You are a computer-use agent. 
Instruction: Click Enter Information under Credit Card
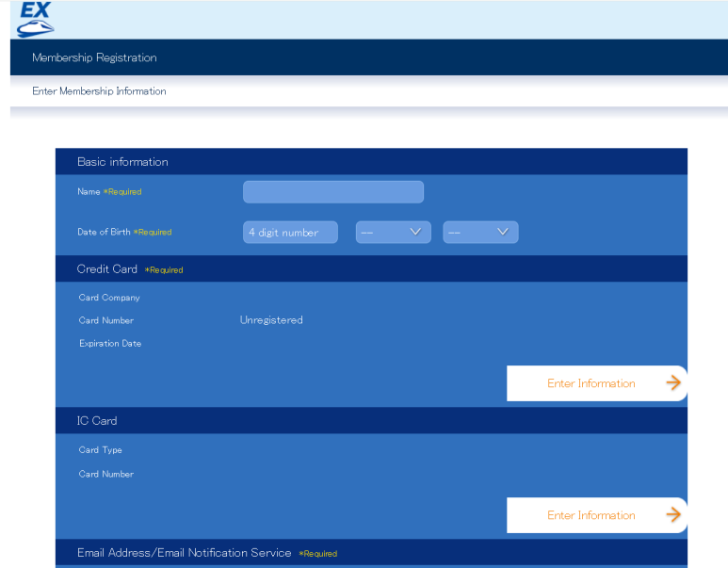pos(597,383)
